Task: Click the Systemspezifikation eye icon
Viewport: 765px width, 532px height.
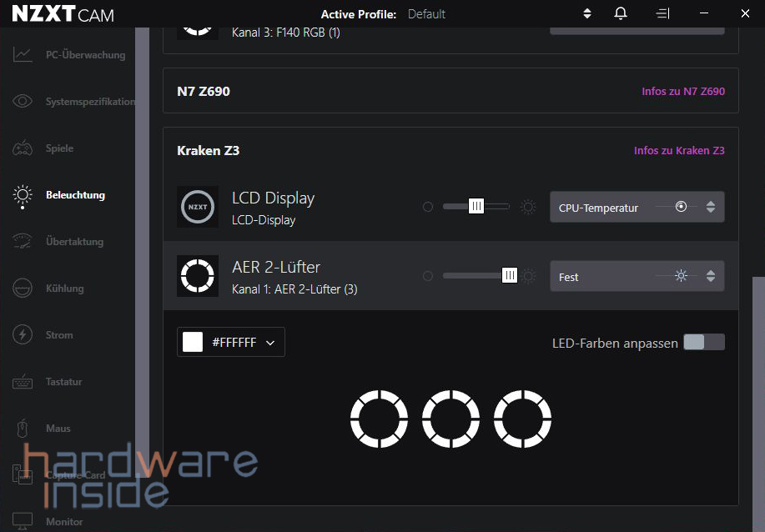Action: point(23,101)
